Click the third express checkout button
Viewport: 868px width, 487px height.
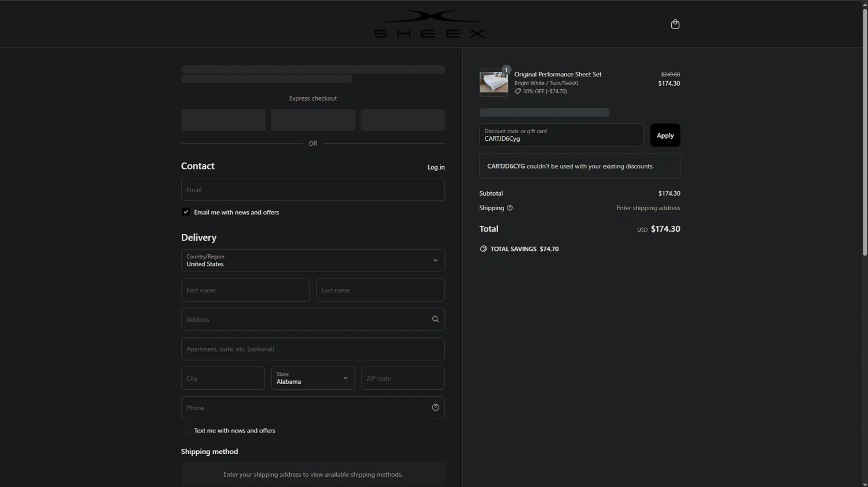[x=403, y=120]
